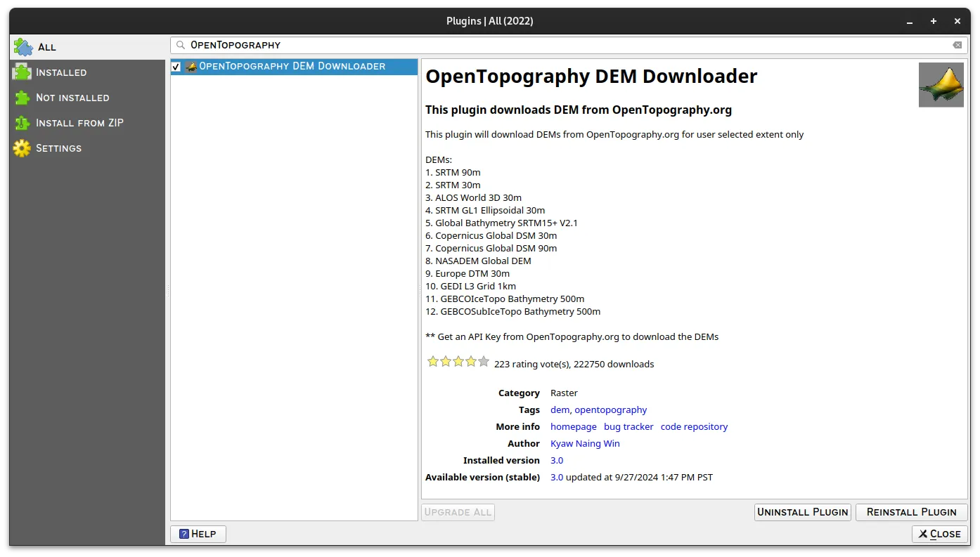Screen dimensions: 980x557
Task: Switch to the Not Installed section
Action: coord(72,98)
